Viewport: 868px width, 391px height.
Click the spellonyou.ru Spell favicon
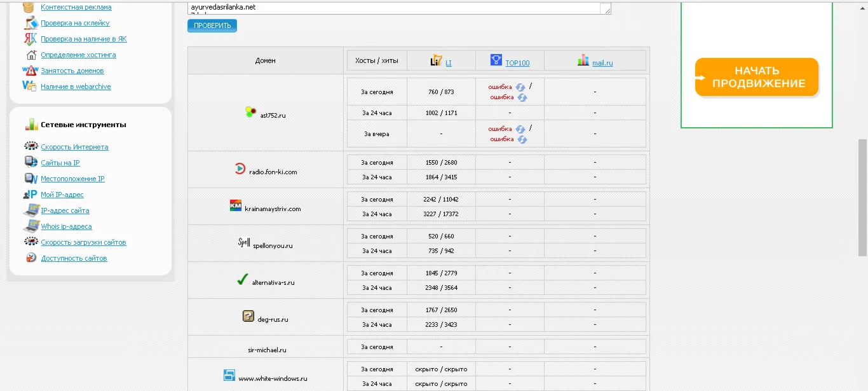coord(244,242)
